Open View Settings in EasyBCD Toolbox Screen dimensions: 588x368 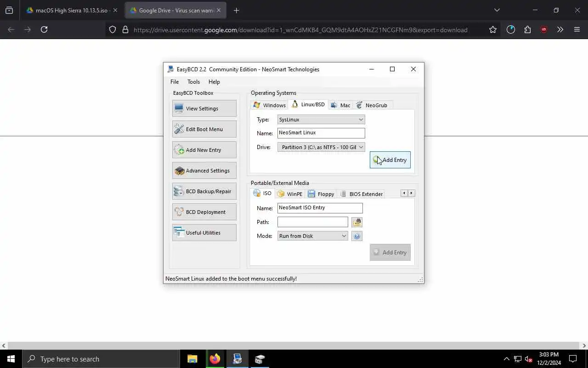pos(204,109)
